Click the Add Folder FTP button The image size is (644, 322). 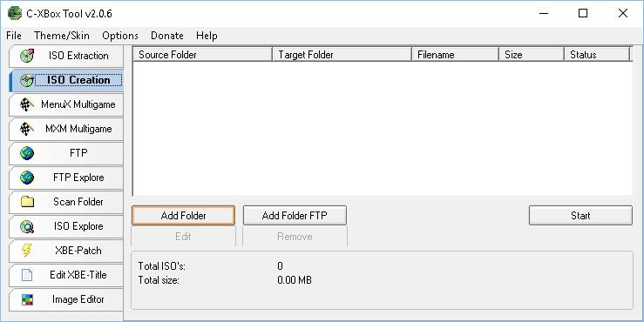(x=295, y=216)
